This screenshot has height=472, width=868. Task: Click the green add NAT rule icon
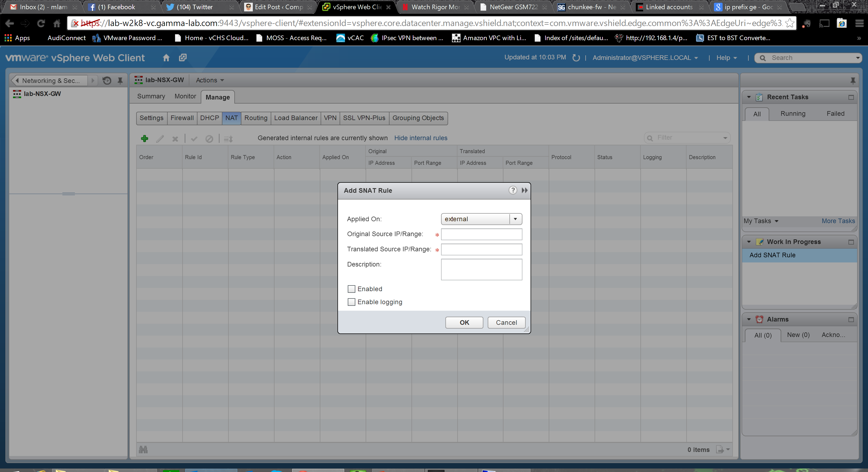[x=145, y=138]
